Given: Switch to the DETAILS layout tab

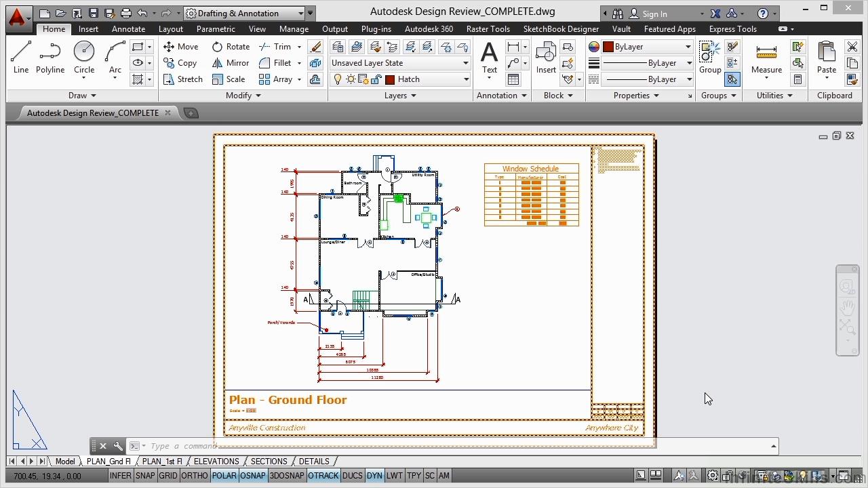Looking at the screenshot, I should pos(314,462).
